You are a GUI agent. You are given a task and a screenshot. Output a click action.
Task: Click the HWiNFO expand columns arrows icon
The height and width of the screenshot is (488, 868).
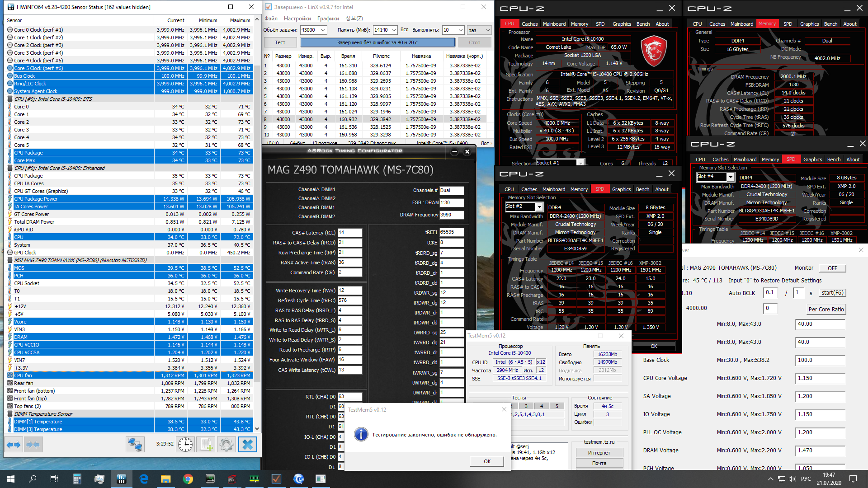point(14,445)
